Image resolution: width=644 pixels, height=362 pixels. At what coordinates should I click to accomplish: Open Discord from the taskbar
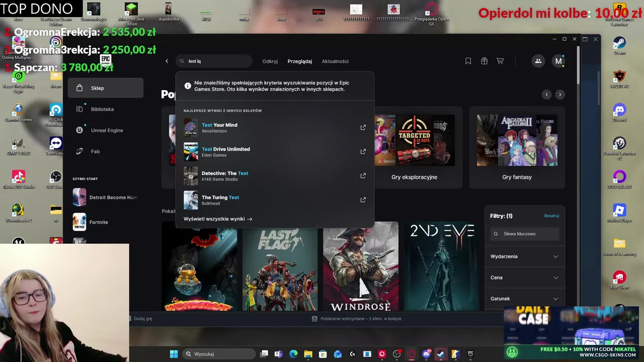click(426, 354)
